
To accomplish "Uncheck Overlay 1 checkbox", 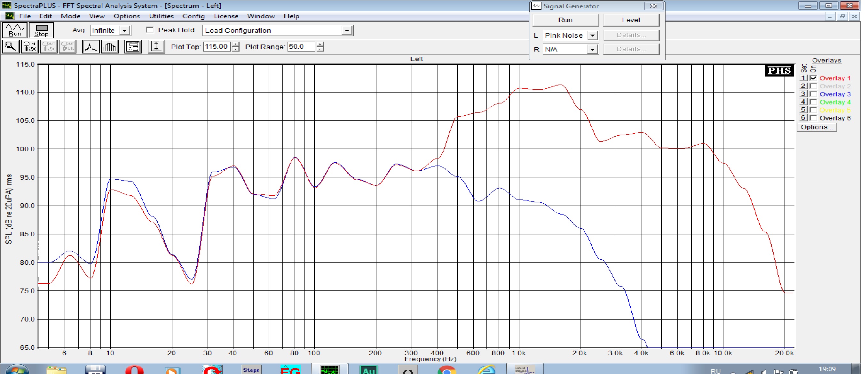I will pos(813,78).
